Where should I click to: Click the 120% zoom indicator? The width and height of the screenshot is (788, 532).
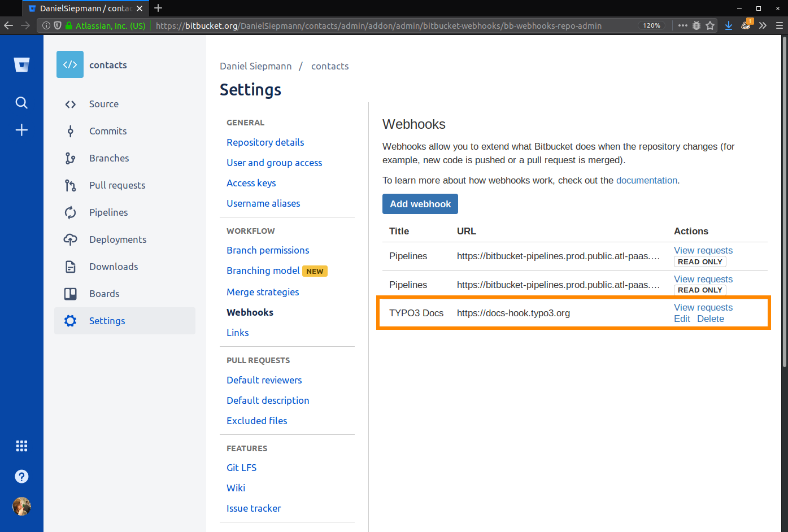(651, 25)
